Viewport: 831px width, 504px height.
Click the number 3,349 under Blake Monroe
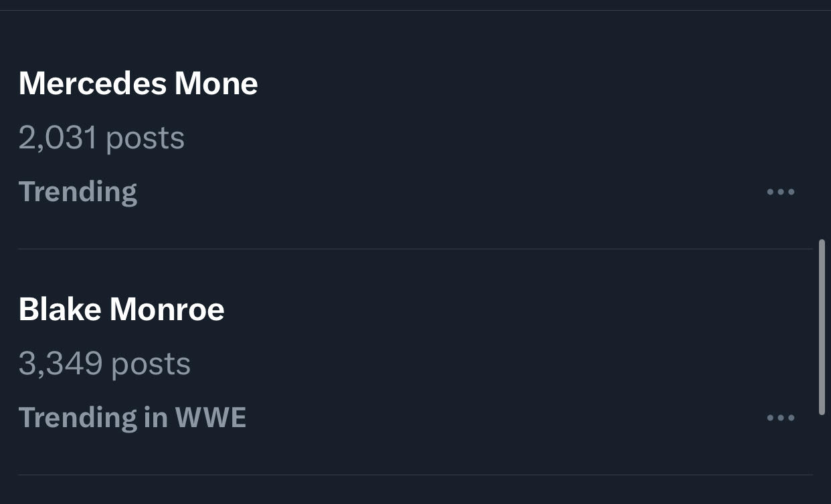pyautogui.click(x=60, y=364)
